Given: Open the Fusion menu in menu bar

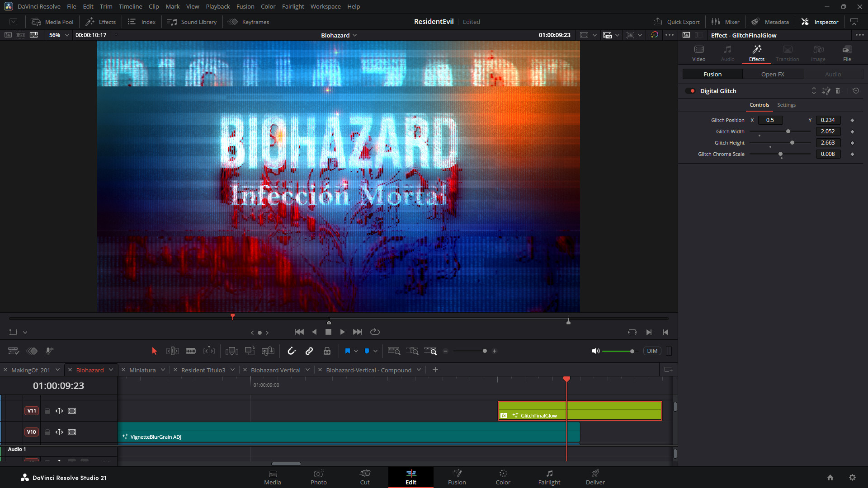Looking at the screenshot, I should click(x=245, y=6).
